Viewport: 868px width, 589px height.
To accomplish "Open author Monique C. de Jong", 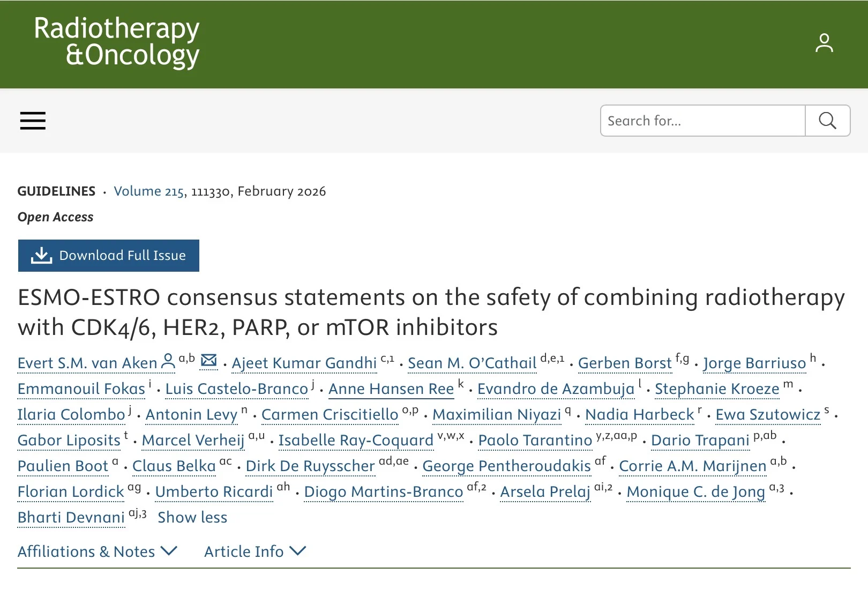I will pos(695,492).
